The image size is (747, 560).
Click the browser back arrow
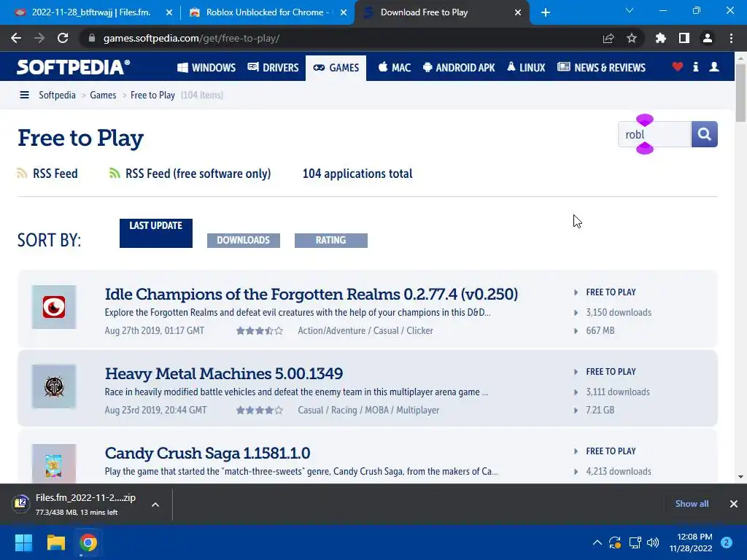coord(16,38)
